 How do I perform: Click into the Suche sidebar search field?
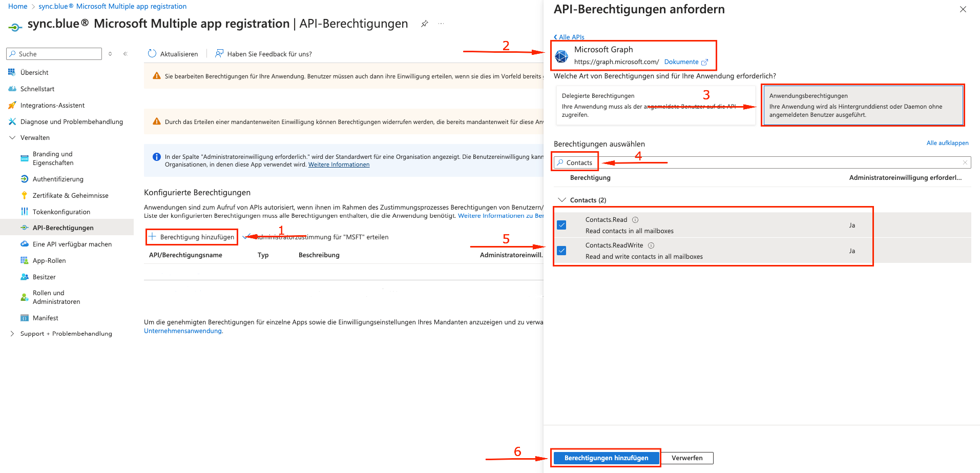tap(54, 54)
